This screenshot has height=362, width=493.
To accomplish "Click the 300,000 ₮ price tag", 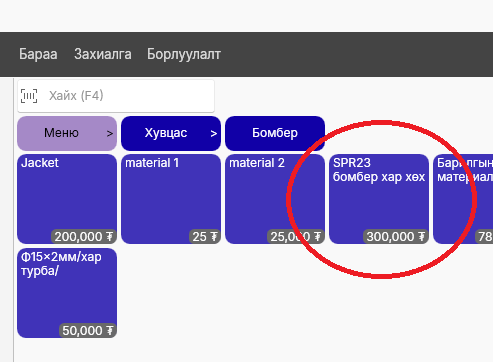I will tap(396, 237).
